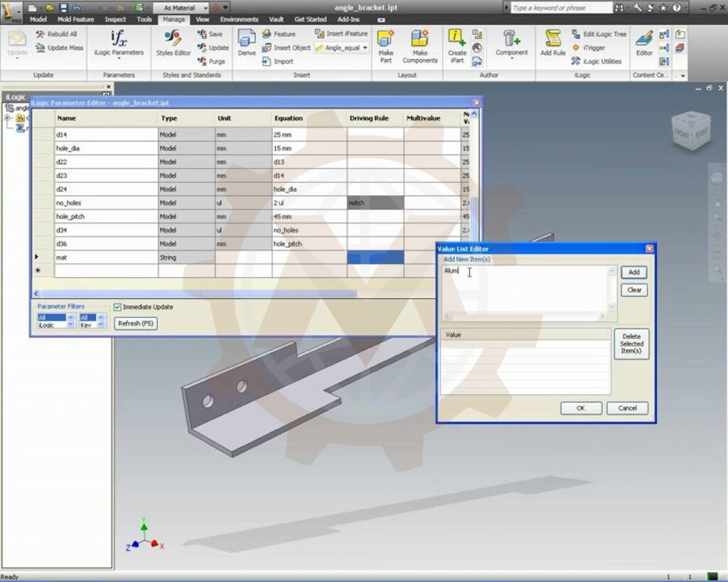Click Delete Selected Item(s) button
Image resolution: width=728 pixels, height=582 pixels.
[x=631, y=344]
